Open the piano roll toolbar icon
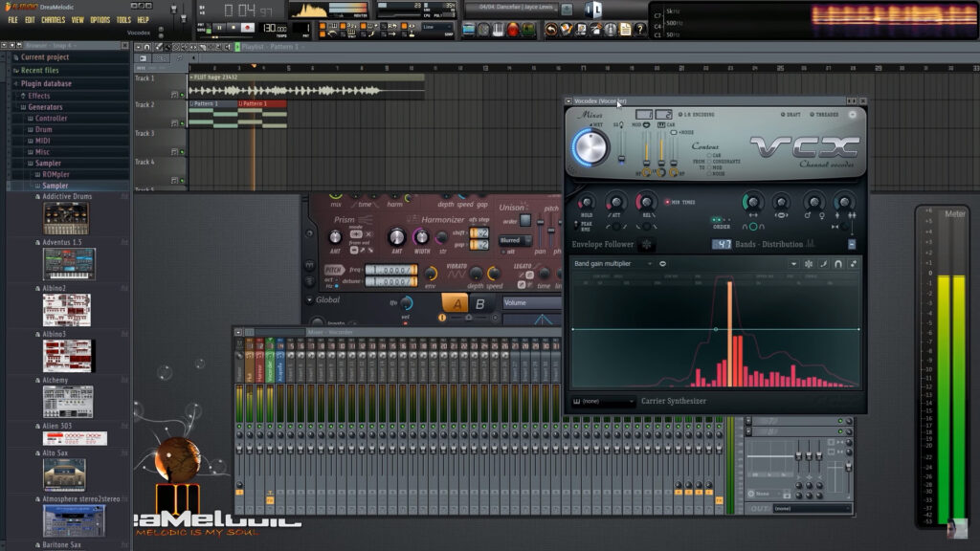This screenshot has height=551, width=980. pyautogui.click(x=498, y=29)
